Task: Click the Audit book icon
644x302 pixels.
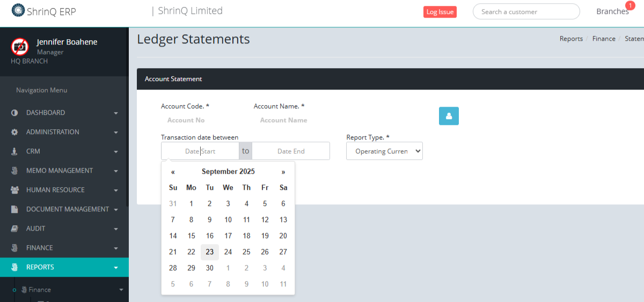Action: point(14,229)
